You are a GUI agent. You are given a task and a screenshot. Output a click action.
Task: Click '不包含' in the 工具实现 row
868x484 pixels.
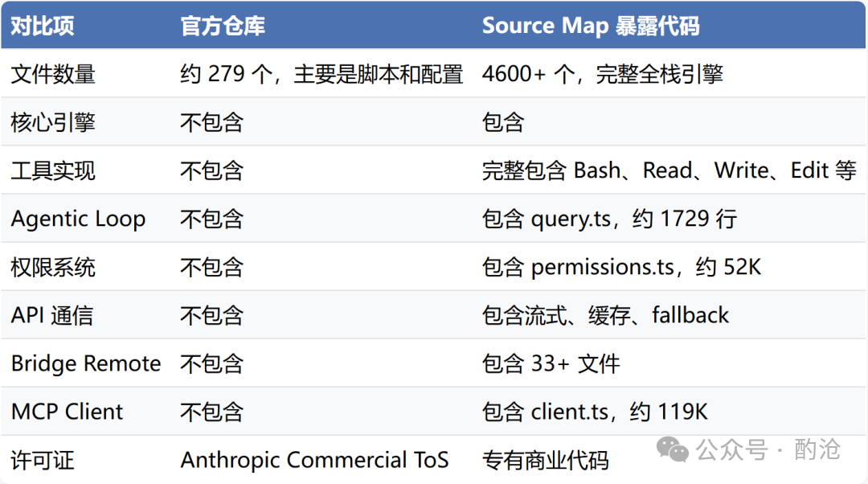coord(212,170)
